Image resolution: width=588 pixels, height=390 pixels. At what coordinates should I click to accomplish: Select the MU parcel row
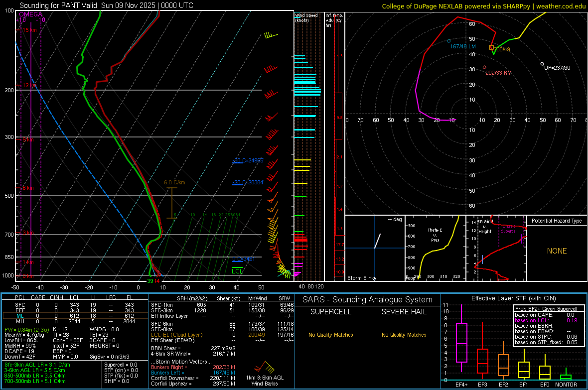(75, 321)
